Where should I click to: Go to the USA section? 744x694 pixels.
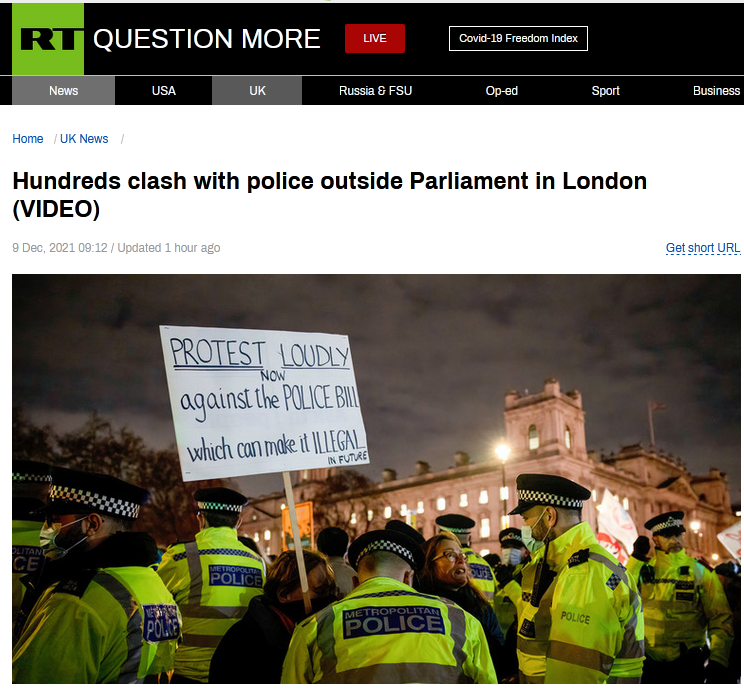164,91
